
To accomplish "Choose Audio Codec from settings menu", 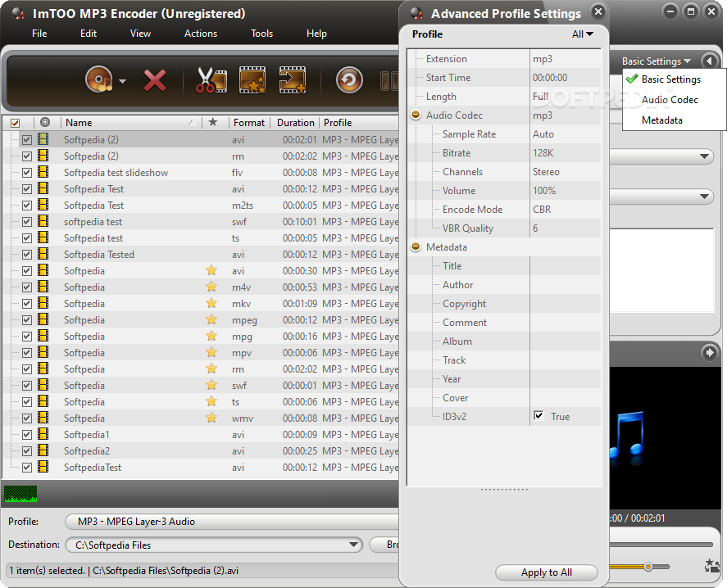I will tap(670, 100).
